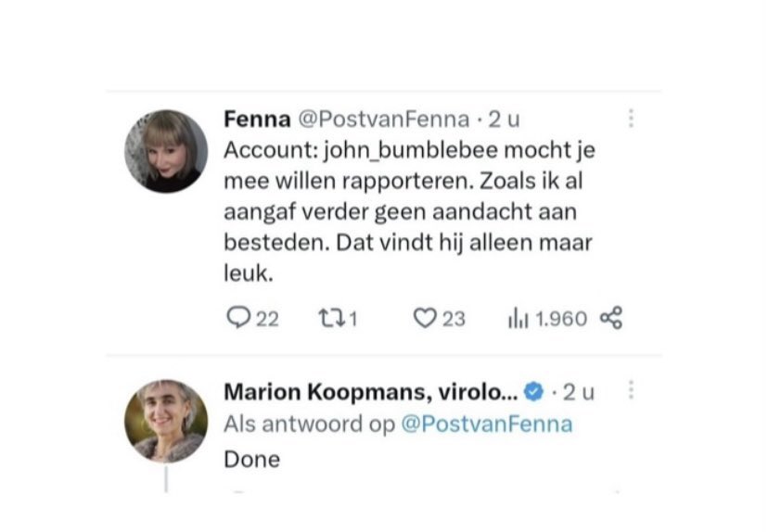Screen dimensions: 768x532
Task: Open the view analytics bar chart icon
Action: 517,319
